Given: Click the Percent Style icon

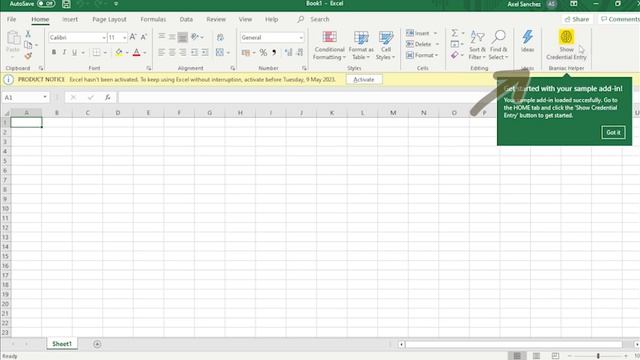Looking at the screenshot, I should pos(263,53).
